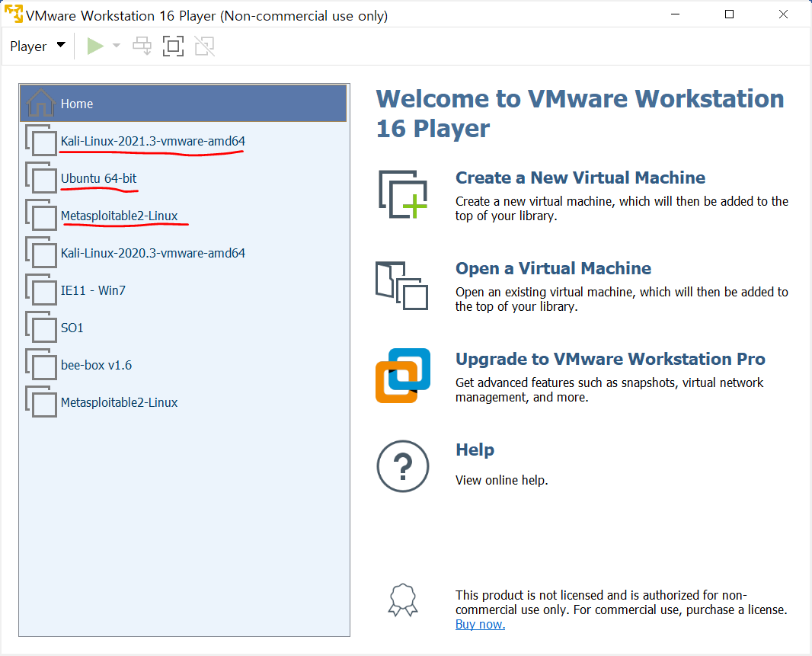Click the open virtual machine folder icon
812x656 pixels.
pos(402,286)
